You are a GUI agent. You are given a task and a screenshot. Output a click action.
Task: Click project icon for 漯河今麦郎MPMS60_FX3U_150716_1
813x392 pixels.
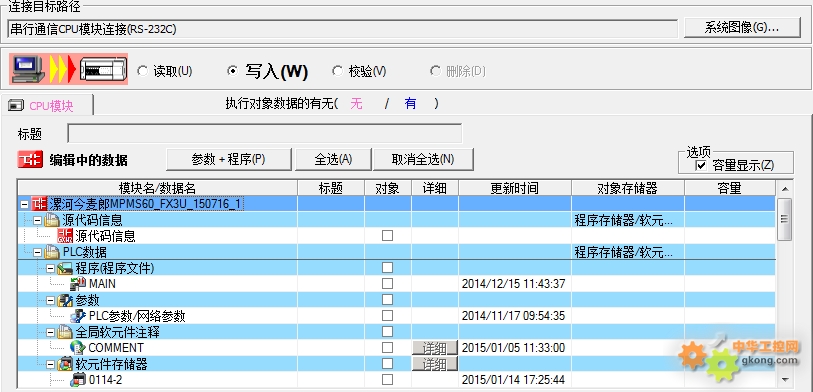coord(39,204)
